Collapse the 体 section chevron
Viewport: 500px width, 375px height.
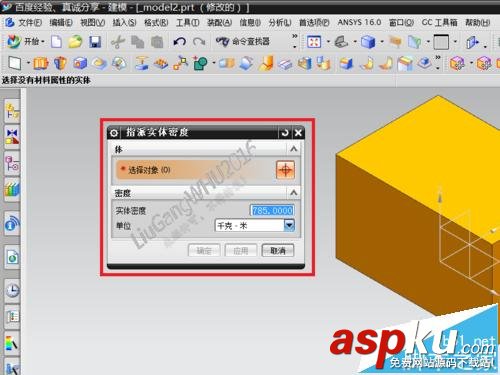[x=293, y=149]
